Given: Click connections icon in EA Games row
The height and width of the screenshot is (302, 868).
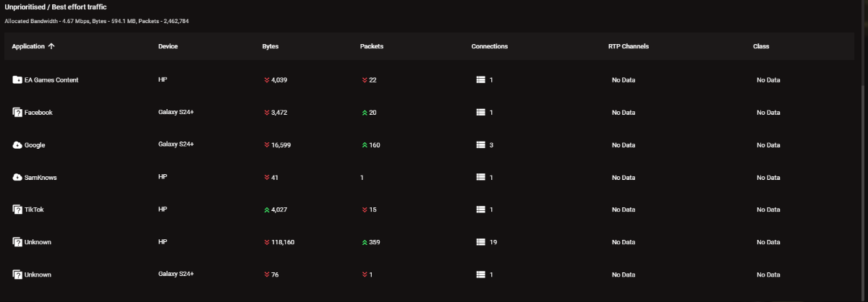Looking at the screenshot, I should point(480,80).
